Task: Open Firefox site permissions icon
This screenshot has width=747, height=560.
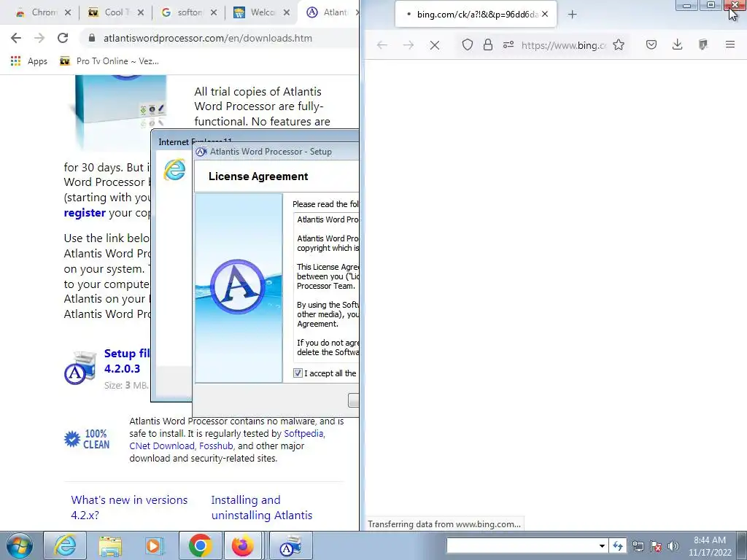Action: tap(508, 44)
